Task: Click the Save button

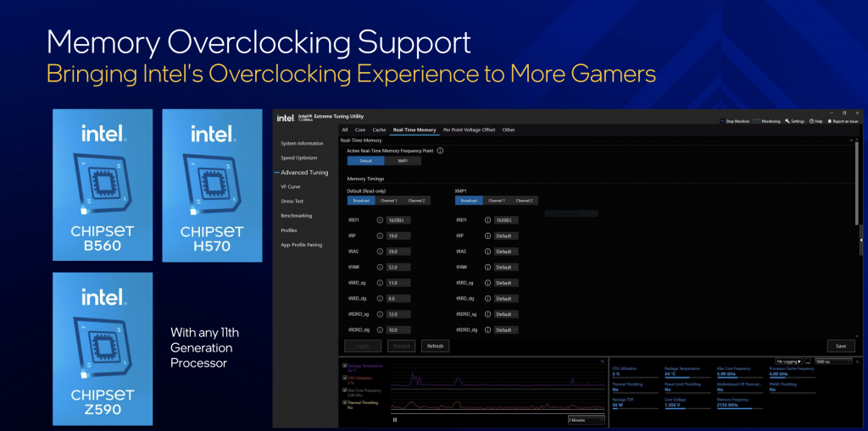Action: click(x=841, y=345)
